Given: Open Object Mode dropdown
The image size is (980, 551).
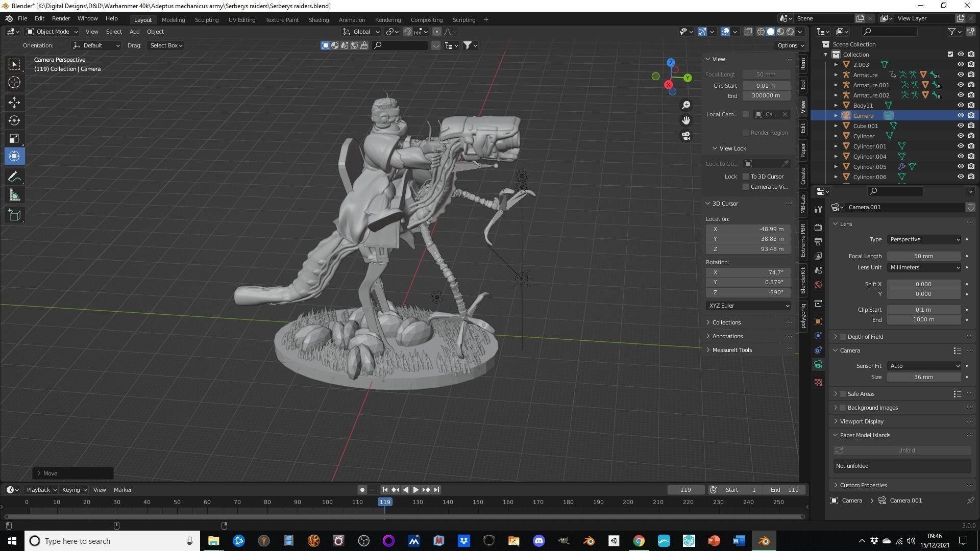Looking at the screenshot, I should click(52, 32).
